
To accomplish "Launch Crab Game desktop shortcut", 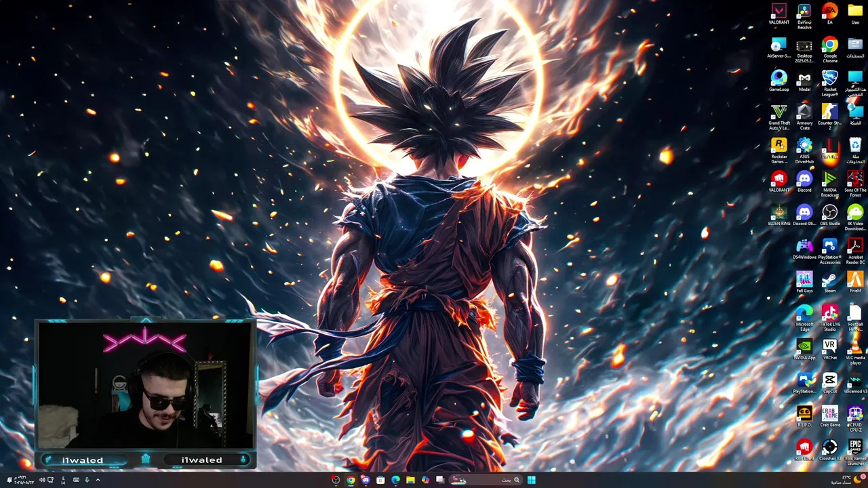I will coord(830,417).
